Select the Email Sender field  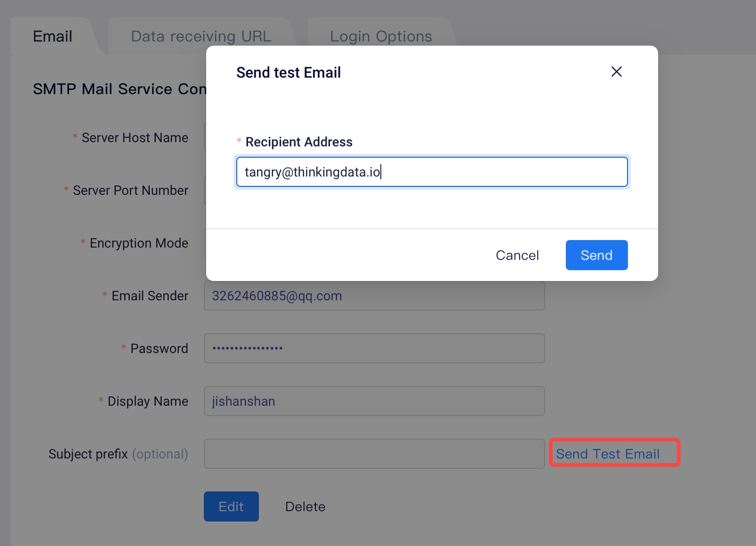coord(374,296)
